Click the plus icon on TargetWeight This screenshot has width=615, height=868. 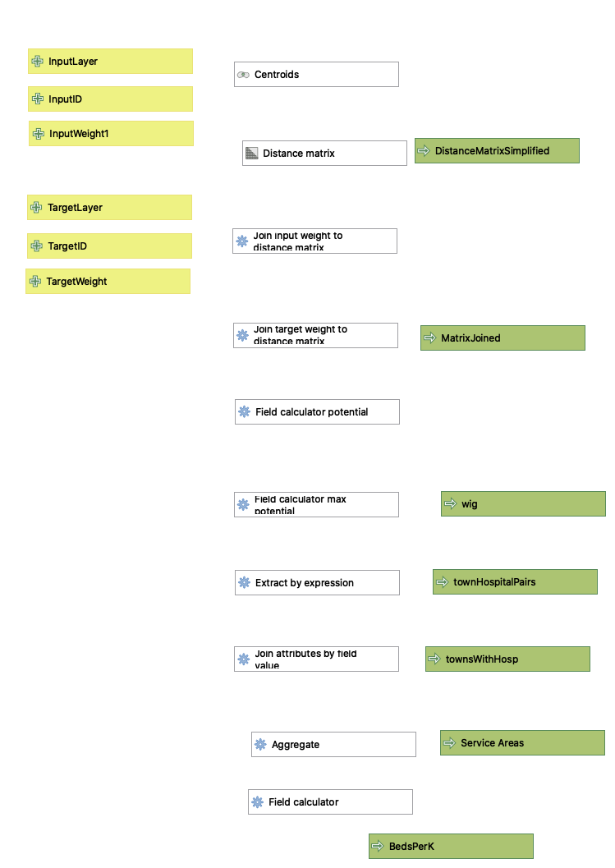click(34, 282)
